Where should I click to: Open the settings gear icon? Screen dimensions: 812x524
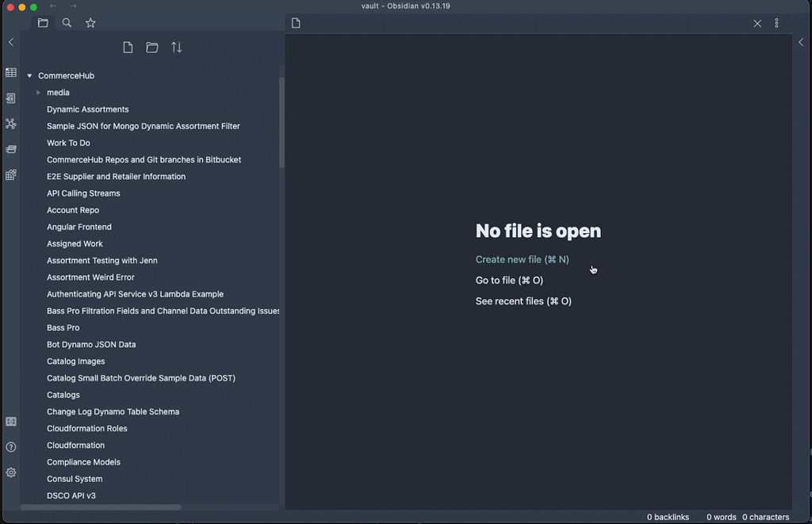click(11, 472)
